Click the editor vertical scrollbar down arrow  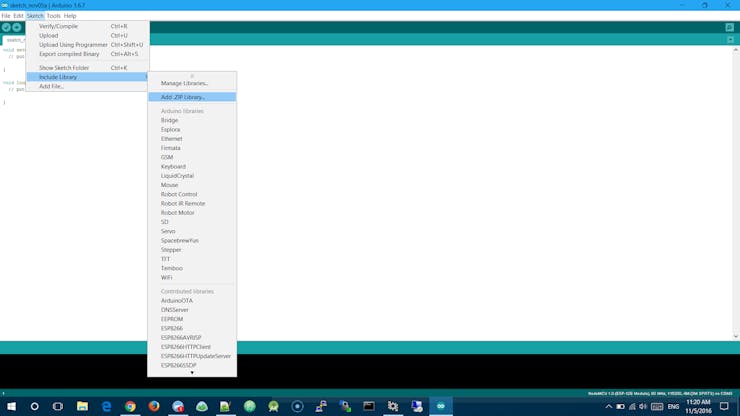(736, 336)
